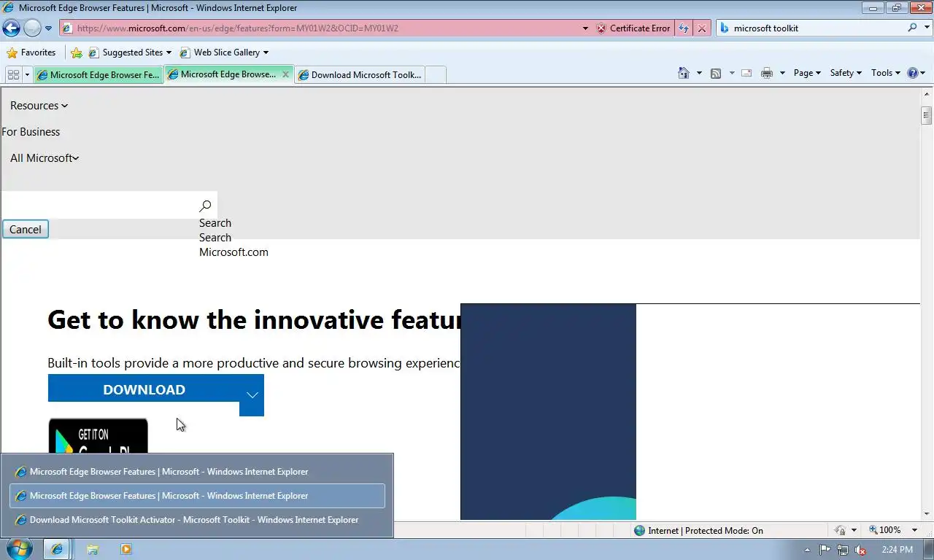This screenshot has height=560, width=934.
Task: Open Favorites star button
Action: (x=31, y=52)
